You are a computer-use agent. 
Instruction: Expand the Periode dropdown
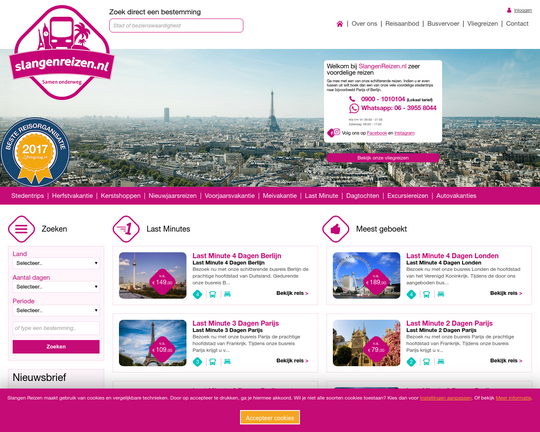pyautogui.click(x=56, y=310)
